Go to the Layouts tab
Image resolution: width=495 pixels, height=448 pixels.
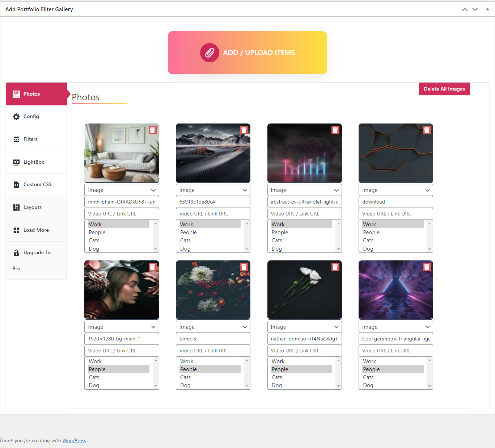36,208
